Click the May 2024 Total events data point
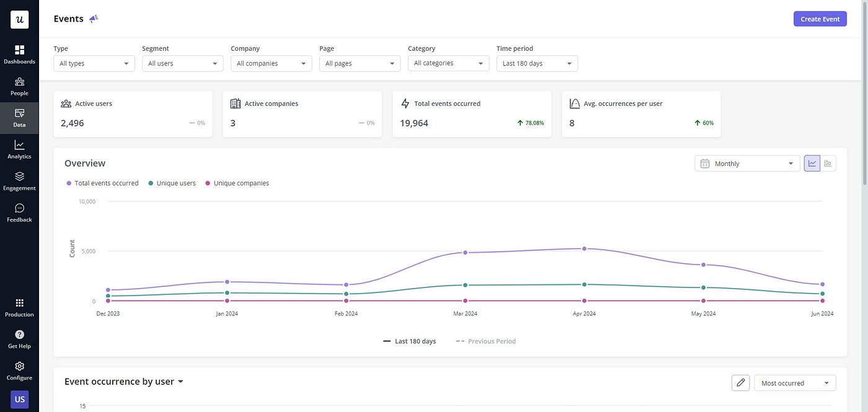This screenshot has width=868, height=412. (703, 265)
